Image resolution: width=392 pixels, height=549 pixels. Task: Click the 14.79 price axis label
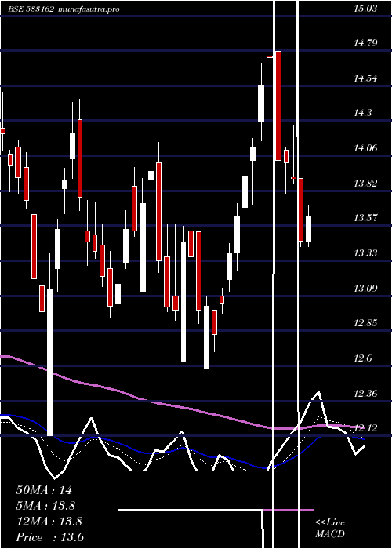click(366, 43)
